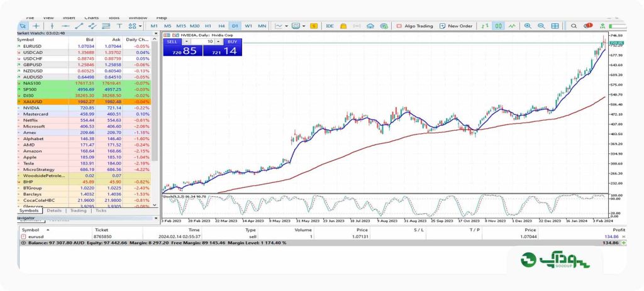644x291 pixels.
Task: Select the MicroStrategy symbol row
Action: click(x=84, y=170)
